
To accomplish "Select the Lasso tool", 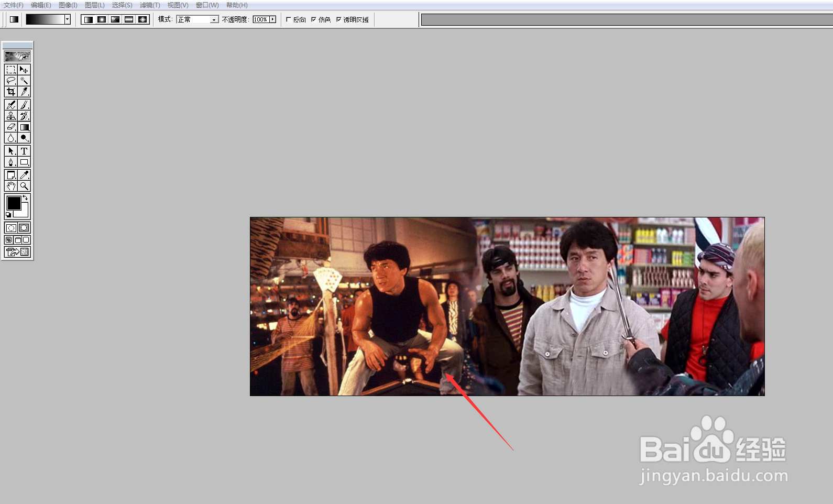I will (11, 81).
